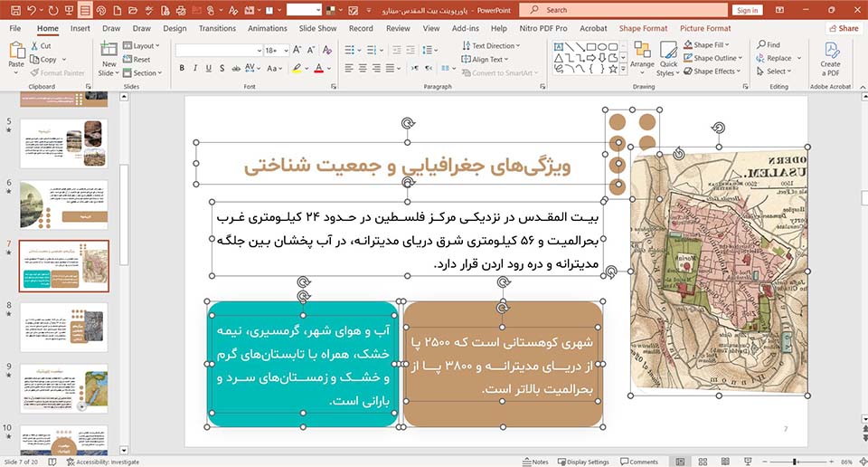
Task: Open Notes pane from status bar
Action: click(x=535, y=462)
